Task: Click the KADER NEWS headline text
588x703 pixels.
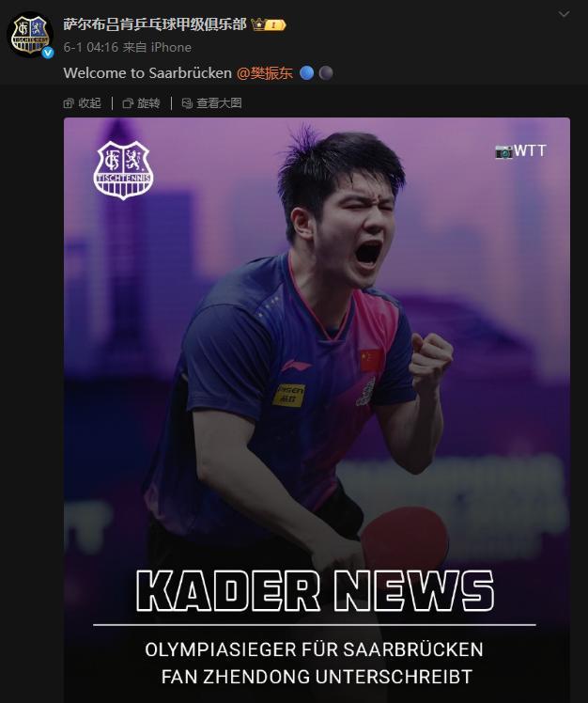Action: click(x=316, y=591)
